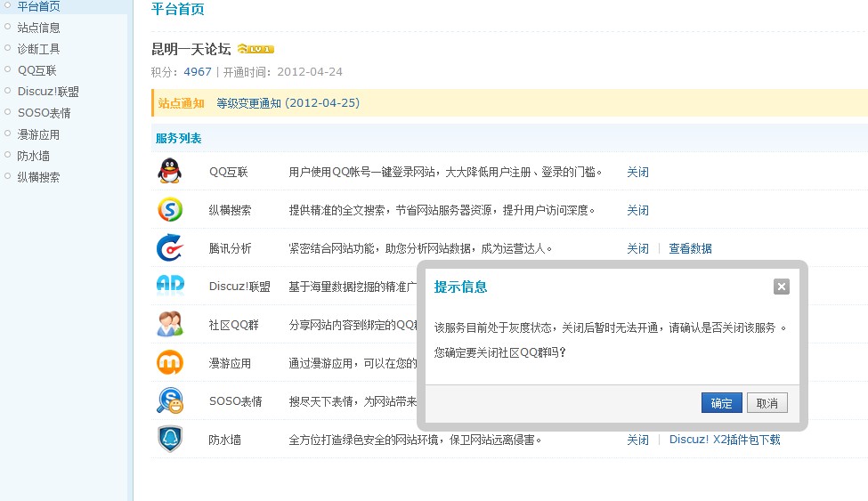Click the 提示信息 dialog title
The height and width of the screenshot is (501, 868).
coord(460,287)
